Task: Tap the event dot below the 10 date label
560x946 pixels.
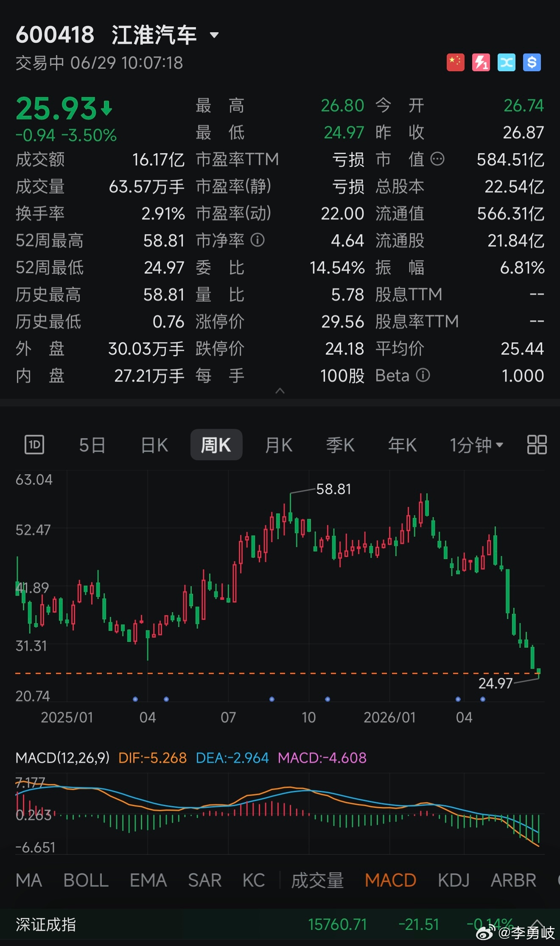Action: click(328, 699)
